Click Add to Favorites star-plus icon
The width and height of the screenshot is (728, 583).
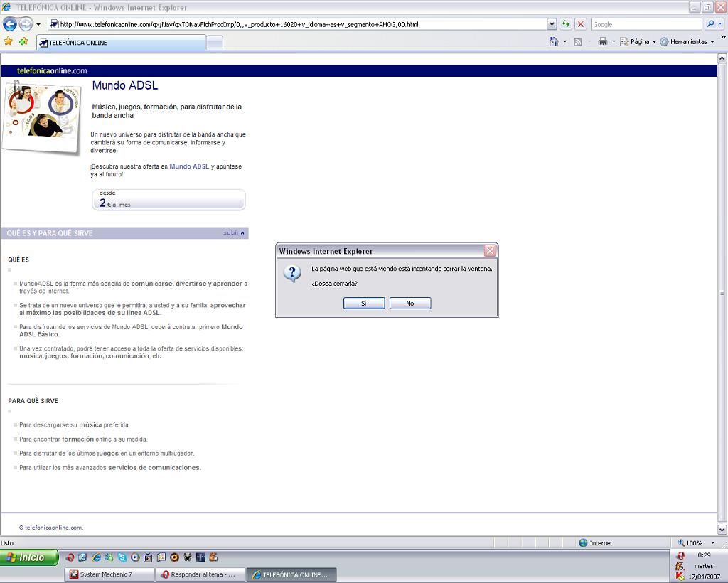pos(23,42)
